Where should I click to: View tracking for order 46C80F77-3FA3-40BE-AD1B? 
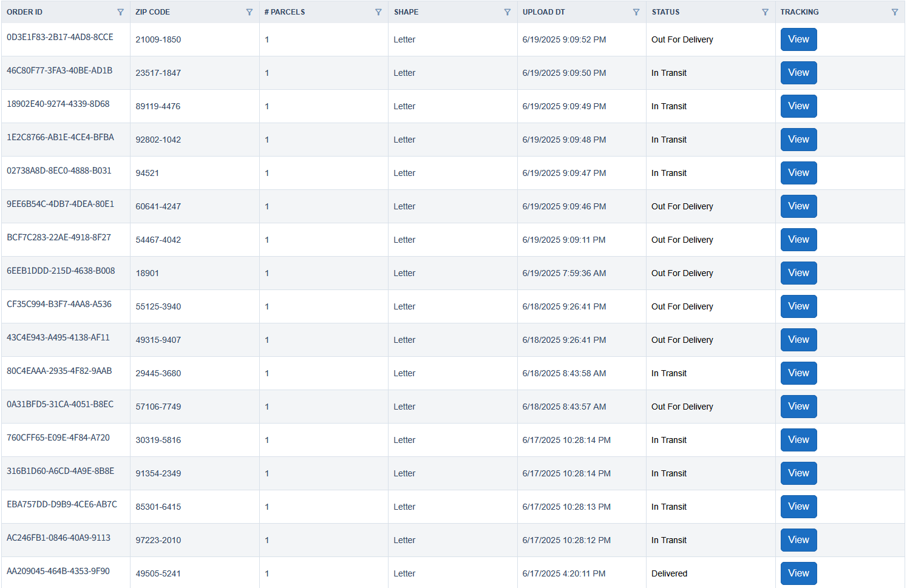tap(798, 73)
